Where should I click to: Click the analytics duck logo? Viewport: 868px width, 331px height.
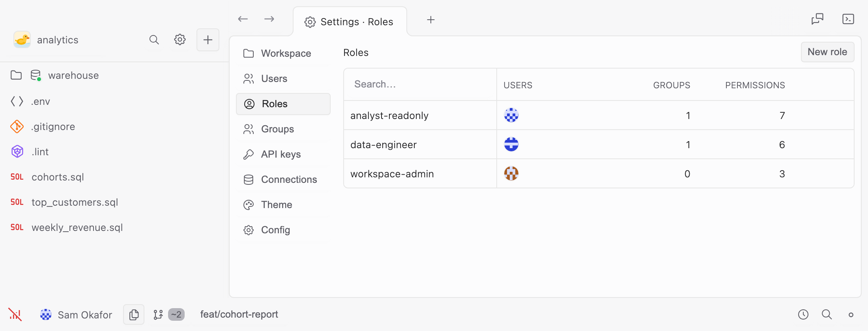click(x=22, y=40)
